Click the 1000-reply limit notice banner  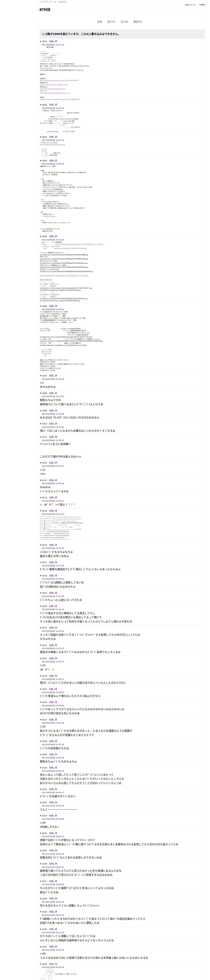(x=122, y=34)
